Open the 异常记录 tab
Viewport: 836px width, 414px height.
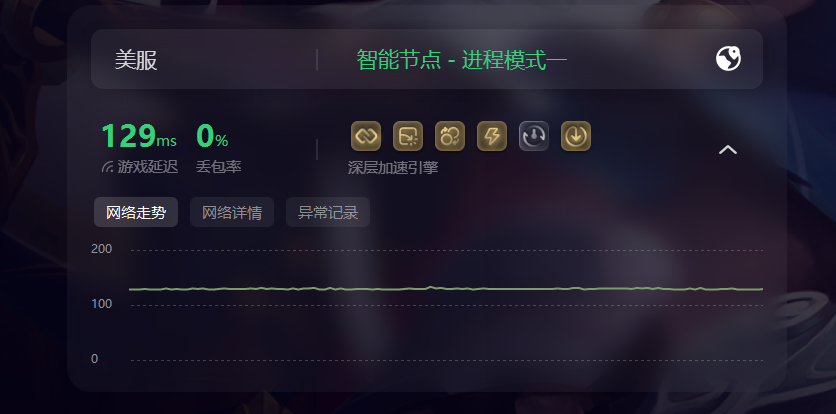click(328, 212)
